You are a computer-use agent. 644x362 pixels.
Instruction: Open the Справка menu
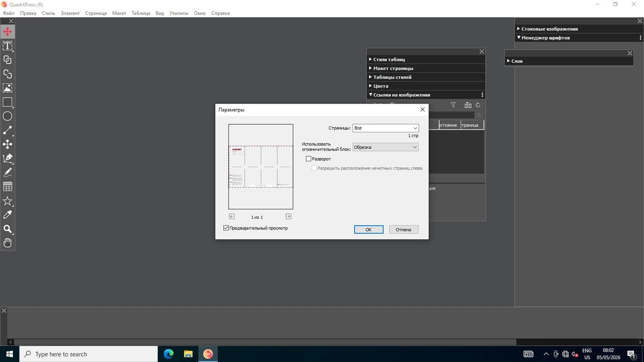pyautogui.click(x=221, y=13)
